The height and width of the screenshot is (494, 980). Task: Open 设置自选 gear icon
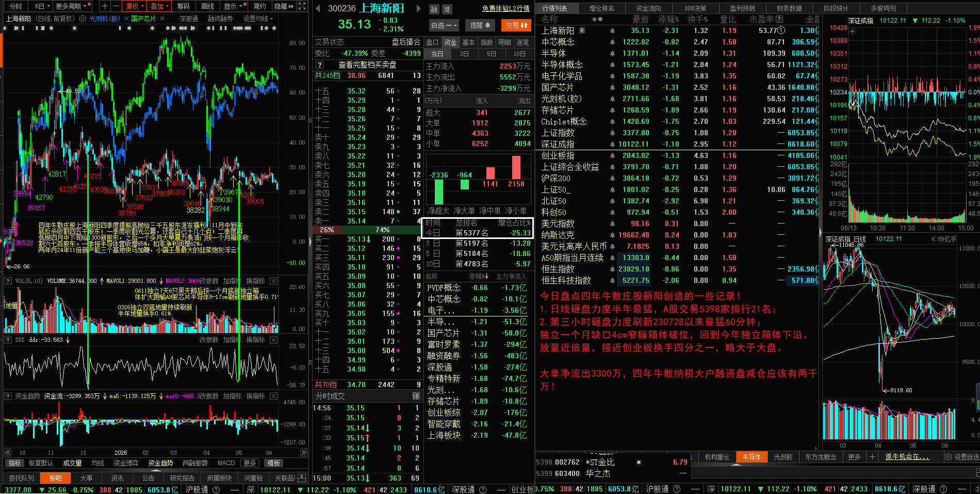pos(948,457)
